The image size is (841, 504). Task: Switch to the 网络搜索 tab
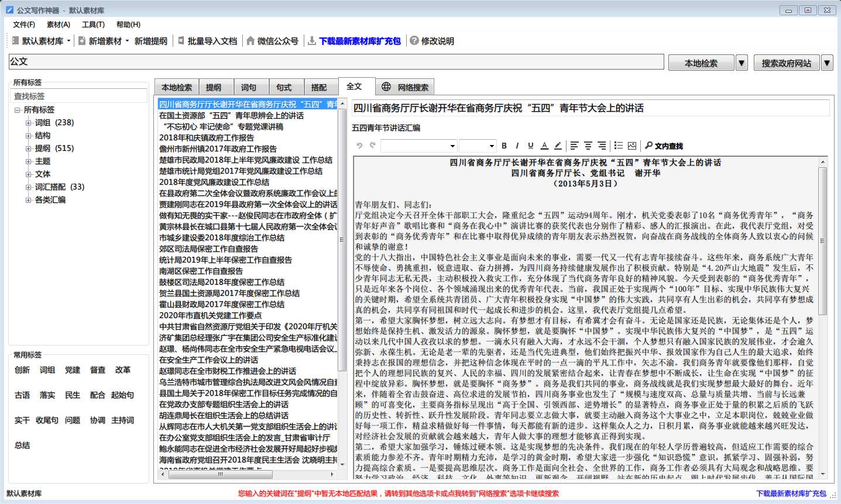pos(406,87)
